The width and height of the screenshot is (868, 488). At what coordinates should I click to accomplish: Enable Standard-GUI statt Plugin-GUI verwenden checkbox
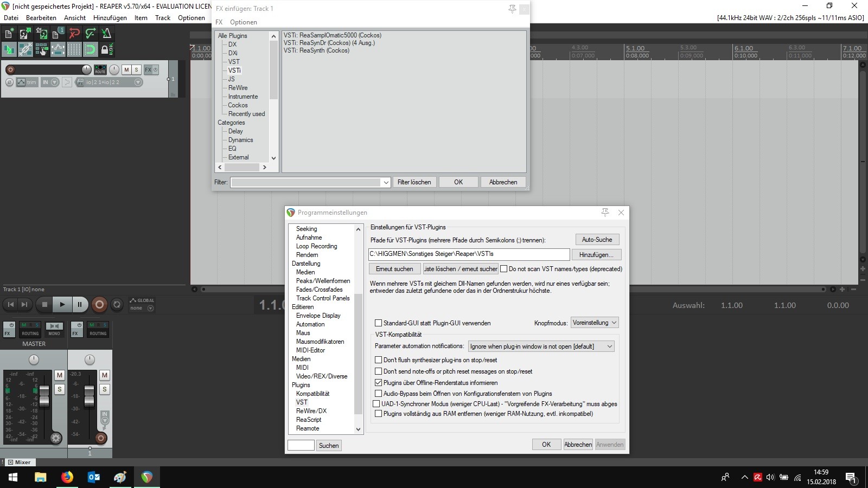pos(379,323)
